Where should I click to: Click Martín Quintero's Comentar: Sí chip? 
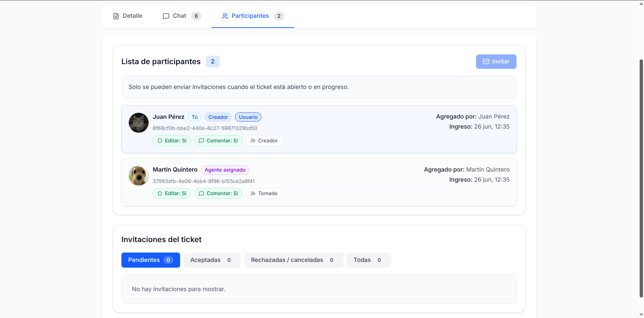click(x=218, y=193)
